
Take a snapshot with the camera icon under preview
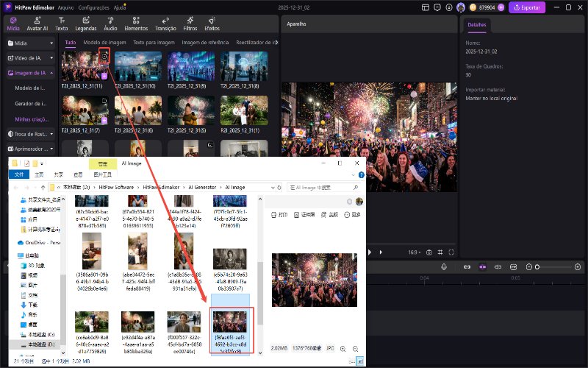(x=429, y=252)
